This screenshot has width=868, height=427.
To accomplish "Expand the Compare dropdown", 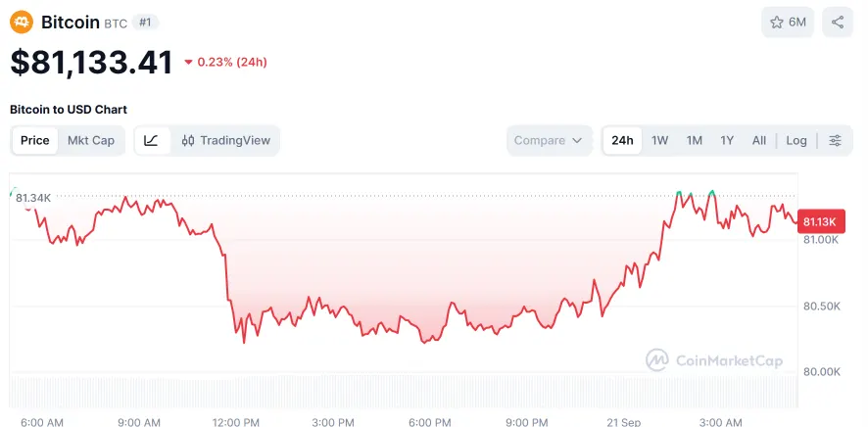I will coord(549,140).
